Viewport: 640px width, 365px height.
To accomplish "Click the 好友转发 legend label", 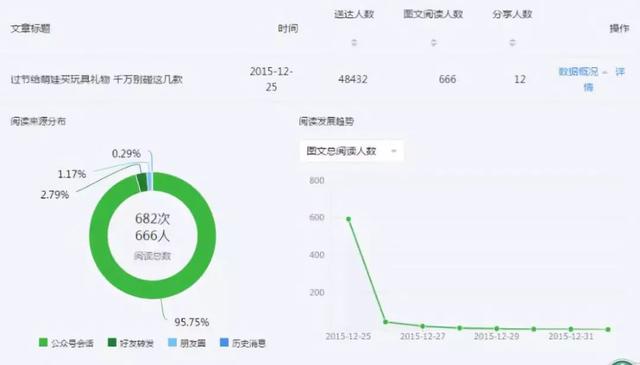I will point(137,343).
